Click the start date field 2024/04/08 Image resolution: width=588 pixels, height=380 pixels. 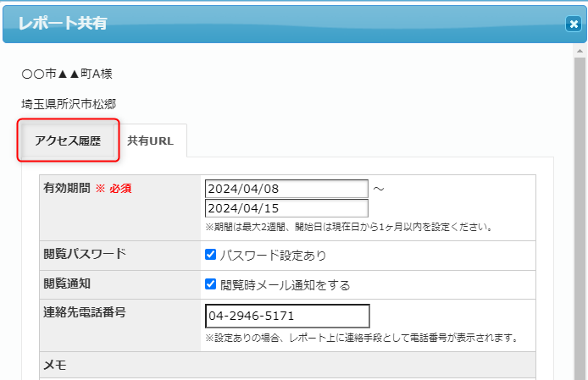(x=286, y=188)
